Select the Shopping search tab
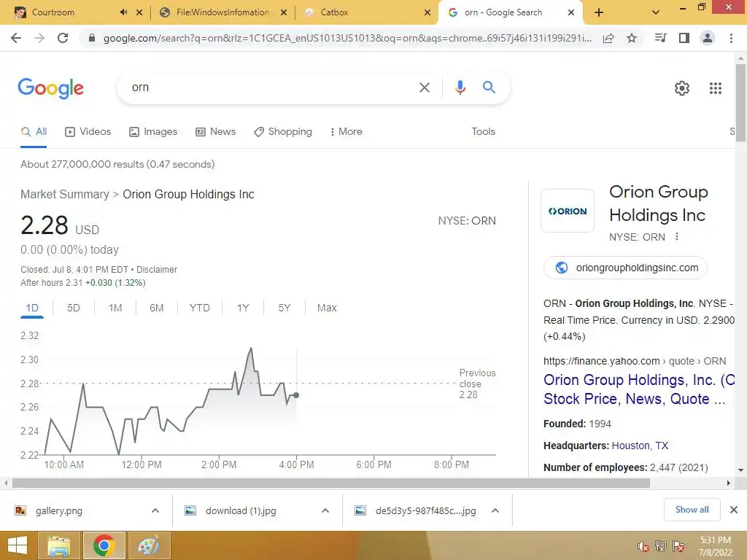Viewport: 747px width, 560px height. (x=283, y=131)
